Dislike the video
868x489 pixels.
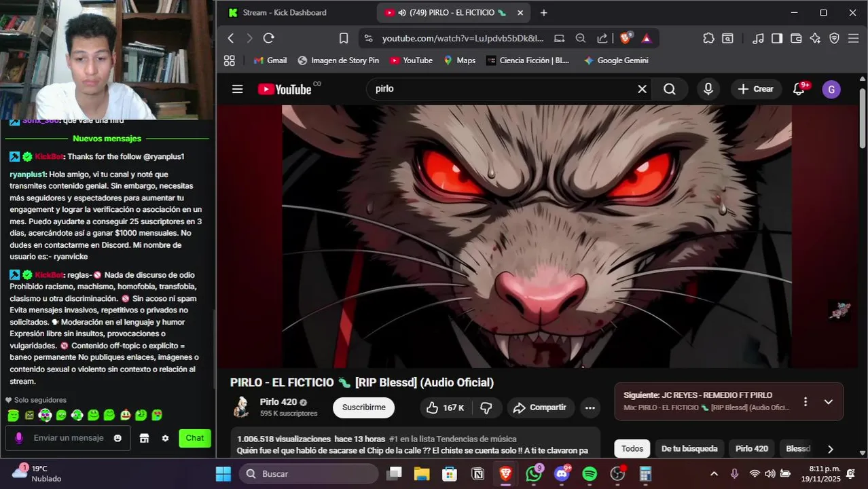(486, 407)
